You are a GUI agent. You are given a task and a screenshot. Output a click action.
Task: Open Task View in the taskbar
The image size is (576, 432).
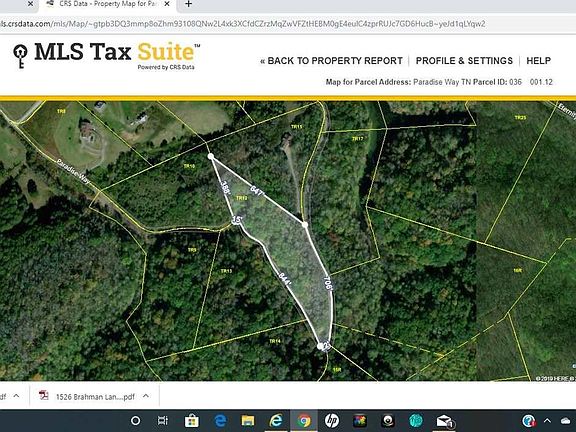click(x=162, y=421)
